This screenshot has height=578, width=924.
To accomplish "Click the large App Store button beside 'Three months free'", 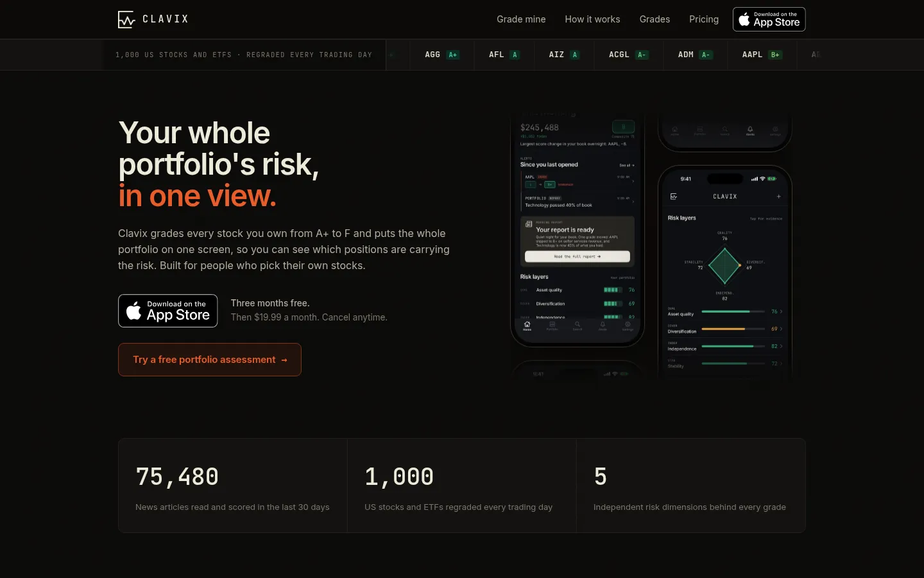I will click(167, 311).
